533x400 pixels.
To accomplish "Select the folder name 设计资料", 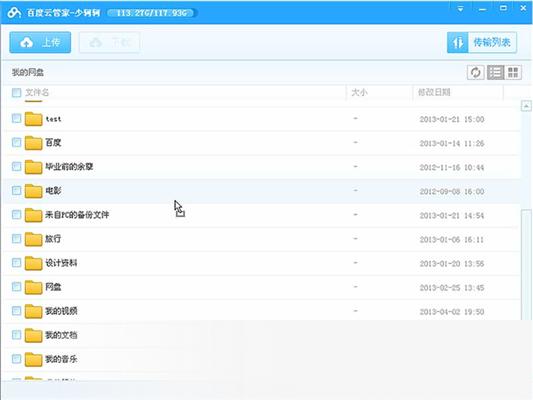I will click(61, 263).
